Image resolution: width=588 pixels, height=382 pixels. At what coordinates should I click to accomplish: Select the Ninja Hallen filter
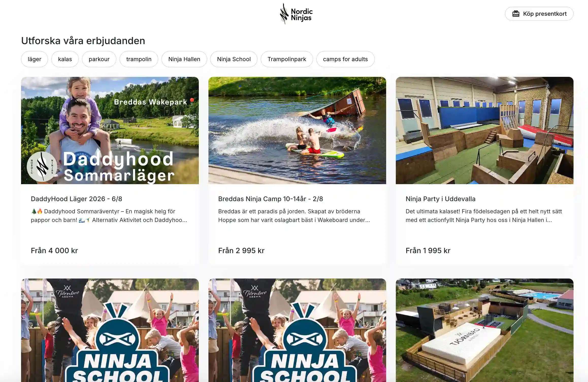click(184, 59)
